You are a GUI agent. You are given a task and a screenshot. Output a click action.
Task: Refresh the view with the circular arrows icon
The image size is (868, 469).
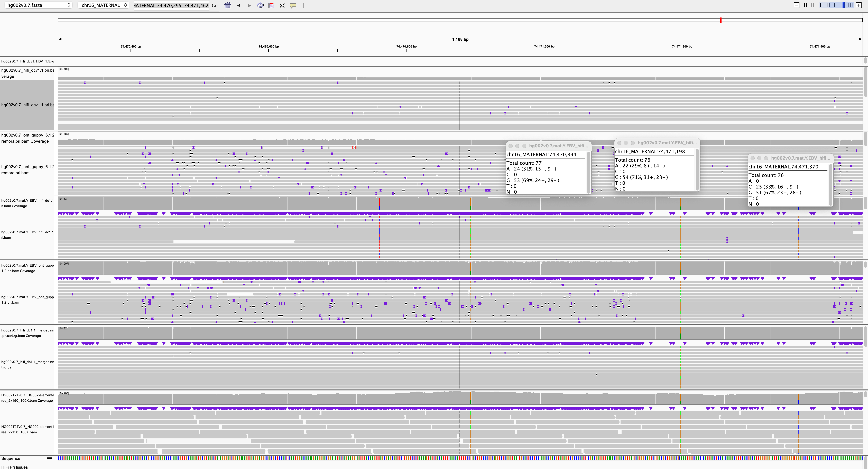[260, 5]
